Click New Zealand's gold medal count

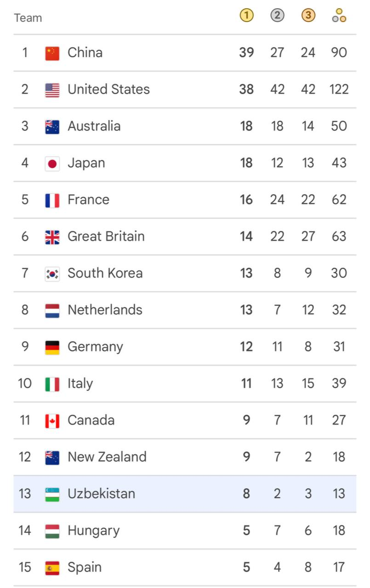pyautogui.click(x=246, y=457)
